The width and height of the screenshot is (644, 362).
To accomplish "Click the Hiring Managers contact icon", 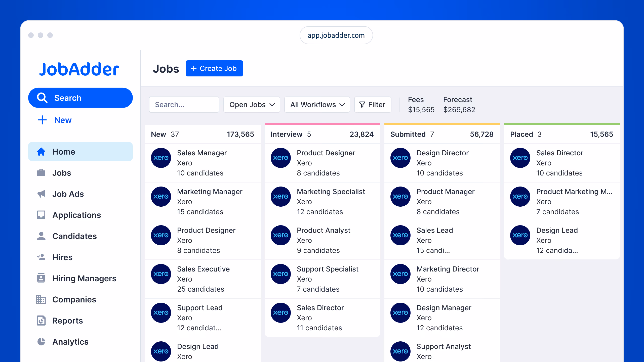I will 41,278.
